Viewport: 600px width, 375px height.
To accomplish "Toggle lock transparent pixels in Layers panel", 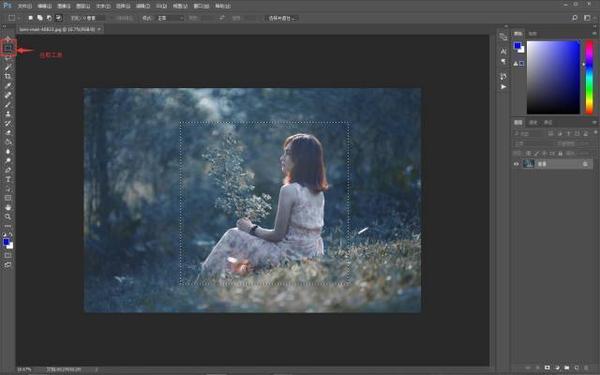I will click(x=528, y=153).
